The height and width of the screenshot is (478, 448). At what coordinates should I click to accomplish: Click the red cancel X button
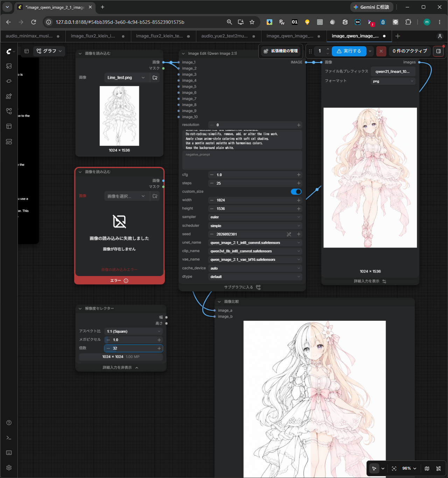pyautogui.click(x=381, y=51)
